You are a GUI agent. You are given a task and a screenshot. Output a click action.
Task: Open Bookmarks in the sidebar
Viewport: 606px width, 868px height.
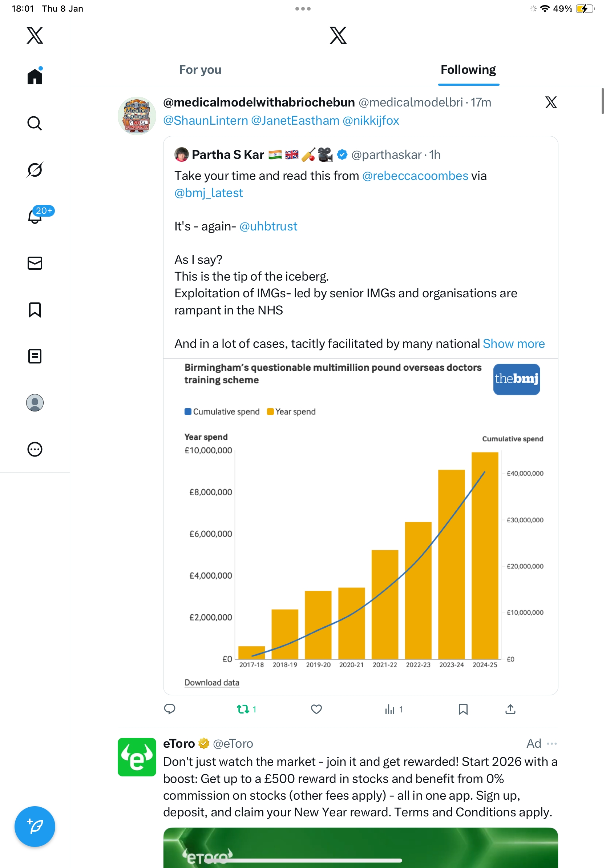35,310
